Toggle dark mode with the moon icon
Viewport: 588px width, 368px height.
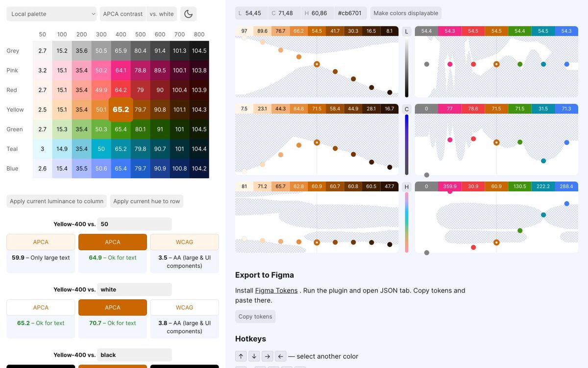pos(188,14)
